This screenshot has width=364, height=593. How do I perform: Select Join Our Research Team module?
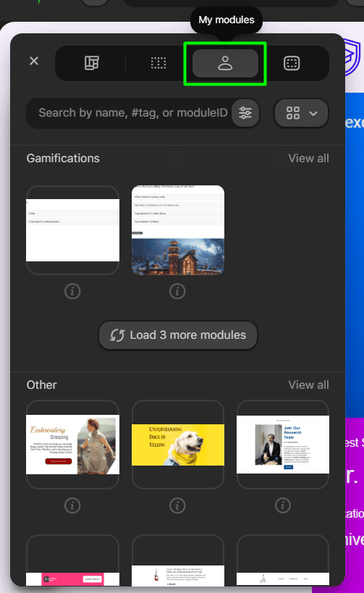click(283, 445)
